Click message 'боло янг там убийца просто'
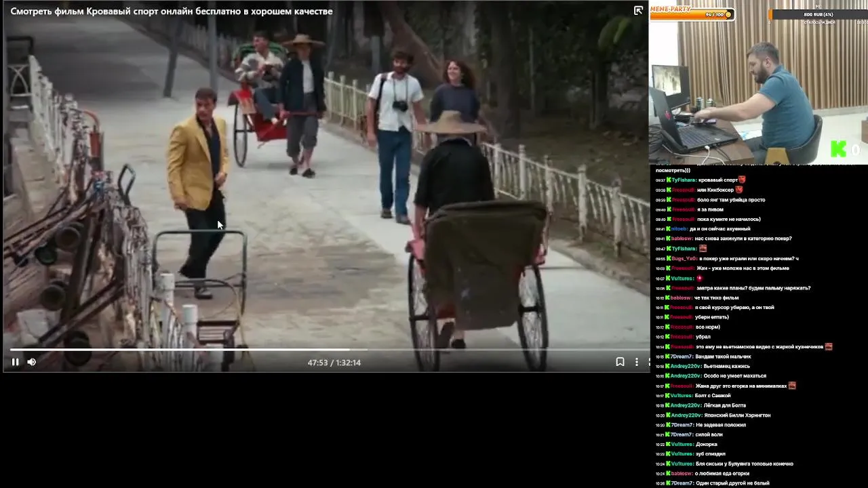This screenshot has height=488, width=868. pos(731,200)
